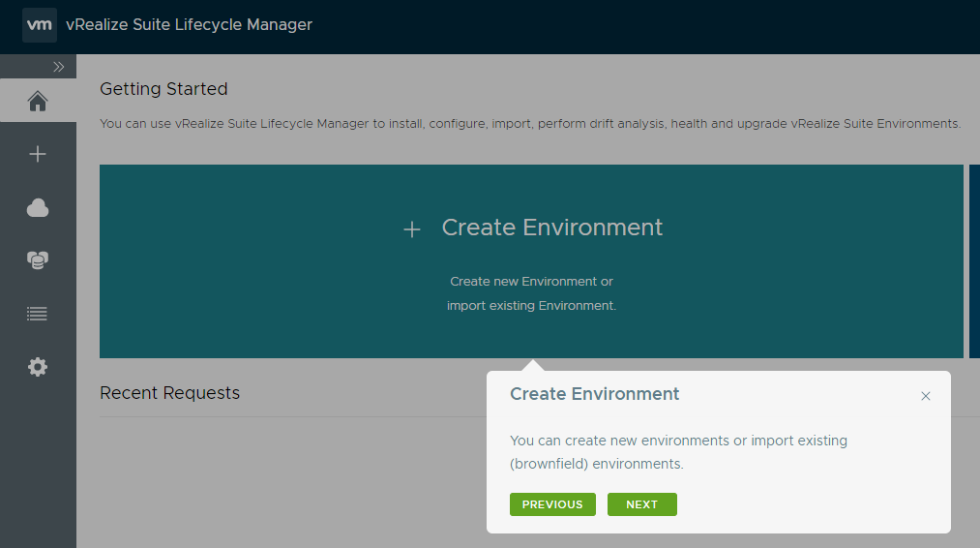980x548 pixels.
Task: Close the Create Environment tour popup
Action: [926, 396]
